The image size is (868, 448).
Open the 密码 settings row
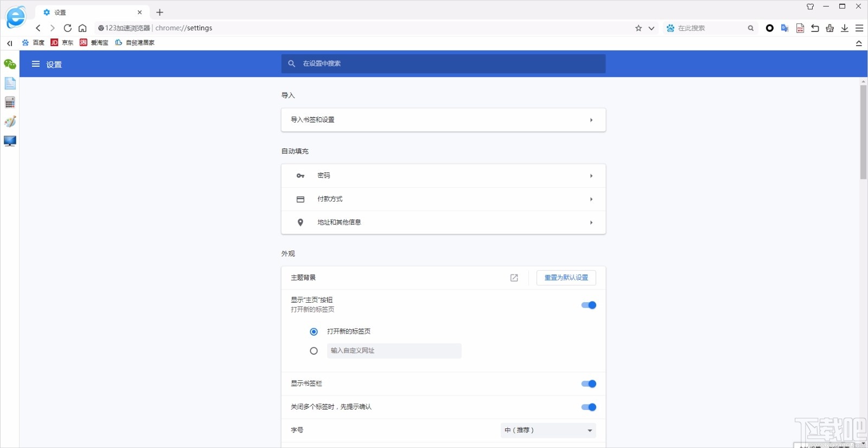pos(443,176)
